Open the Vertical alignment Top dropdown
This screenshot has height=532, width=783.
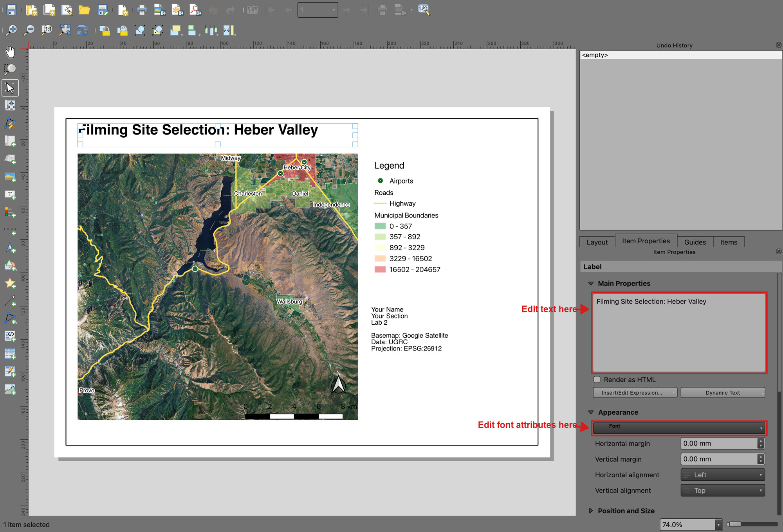[723, 491]
